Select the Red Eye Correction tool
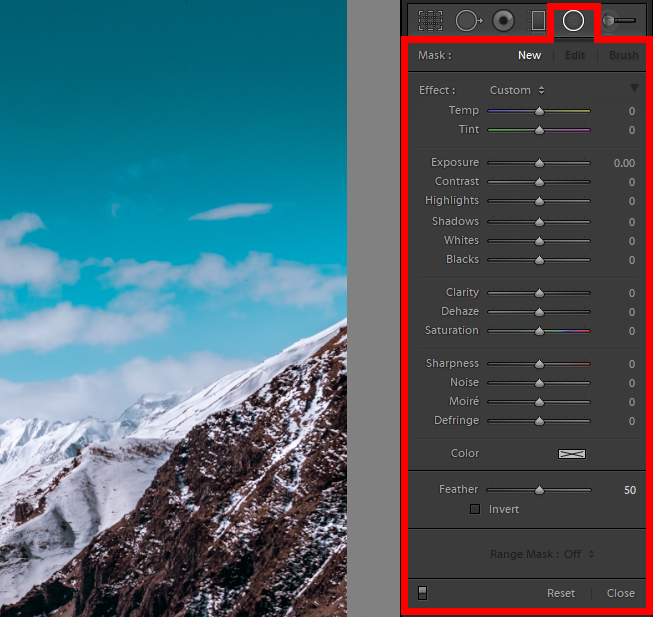The image size is (653, 617). pyautogui.click(x=503, y=20)
